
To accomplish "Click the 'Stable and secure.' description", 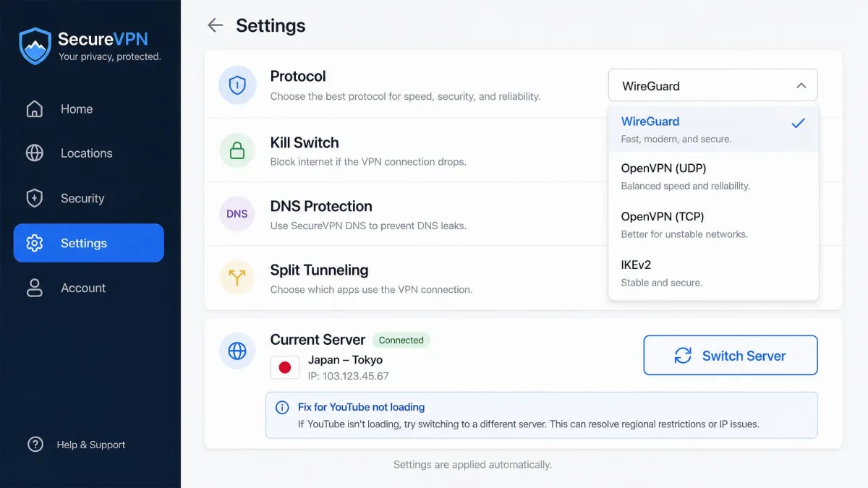I will (661, 283).
